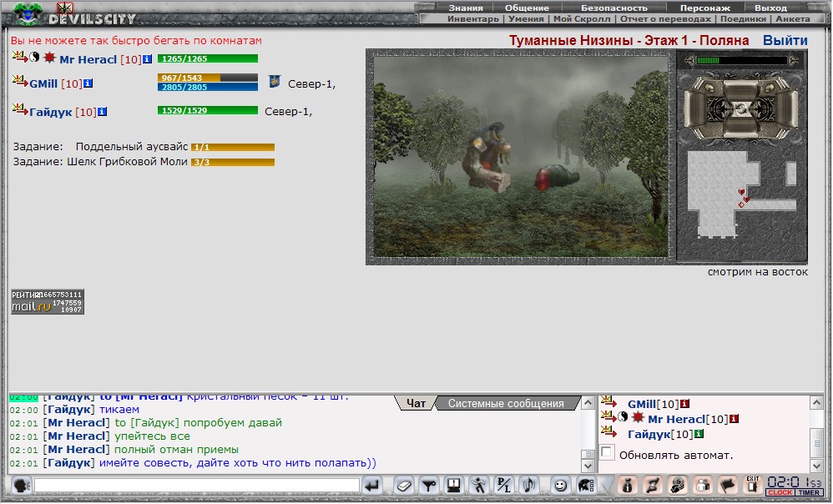Switch to the Системные сообщения tab

coord(506,404)
